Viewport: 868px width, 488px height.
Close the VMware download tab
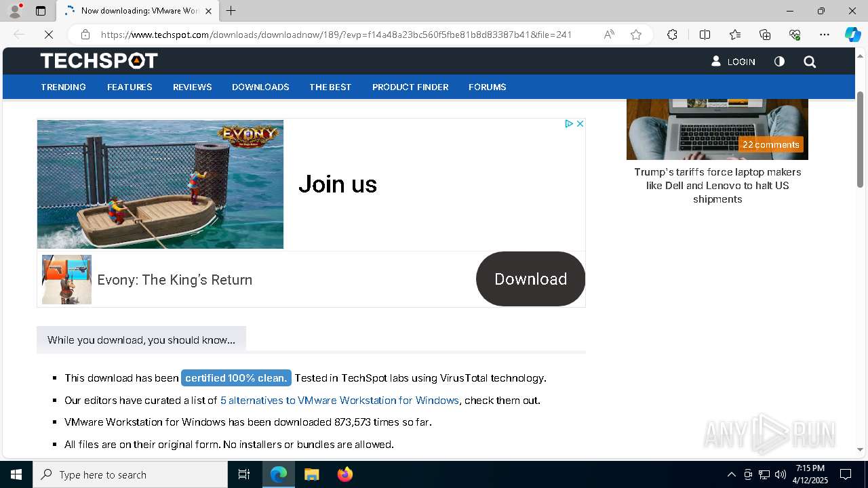tap(208, 11)
